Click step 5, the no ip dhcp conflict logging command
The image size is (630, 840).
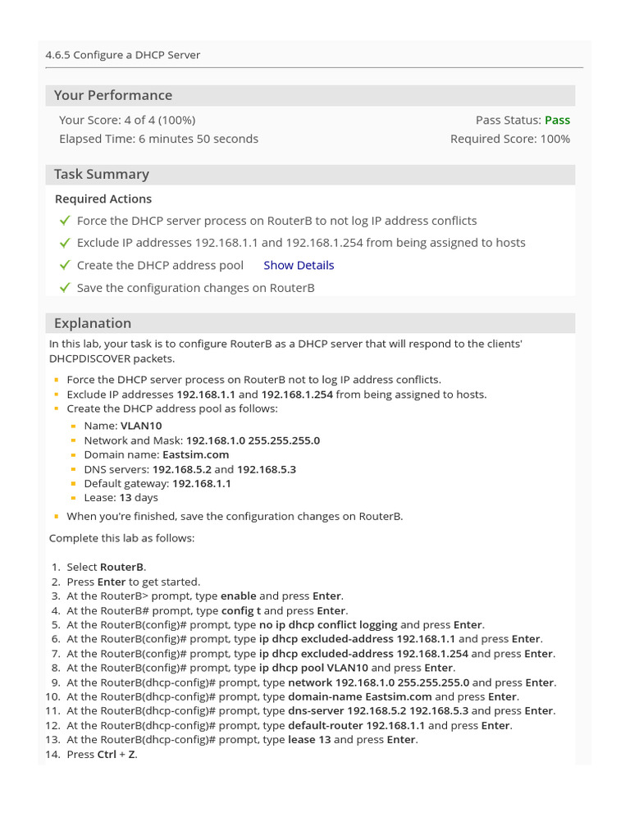coord(328,624)
